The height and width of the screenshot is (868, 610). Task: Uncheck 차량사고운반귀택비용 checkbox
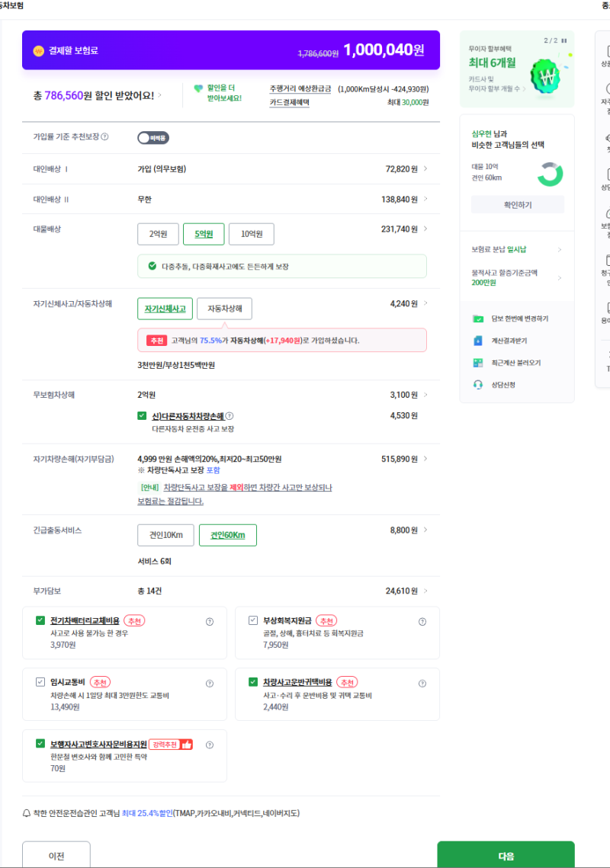252,682
